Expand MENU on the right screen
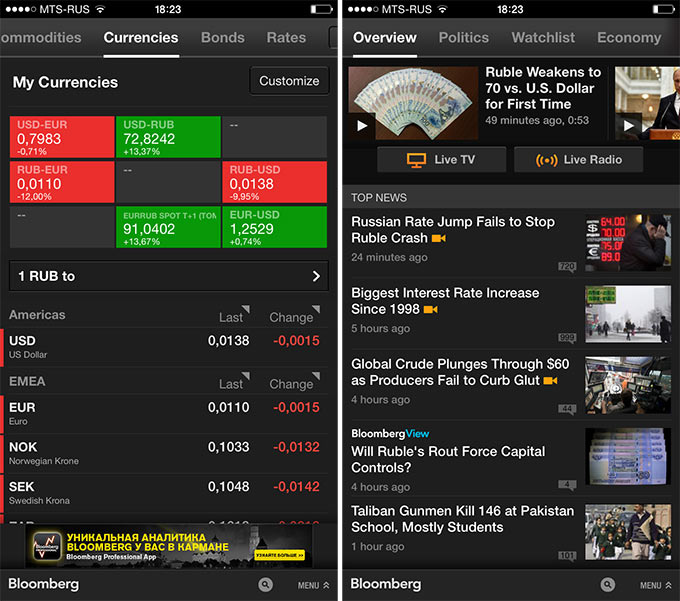This screenshot has width=680, height=601. 656,585
